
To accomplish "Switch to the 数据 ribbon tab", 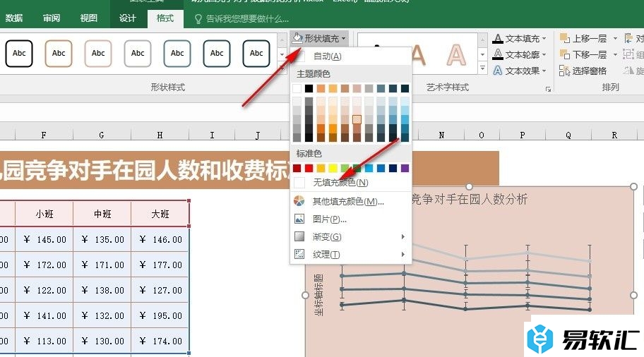I will coord(14,18).
